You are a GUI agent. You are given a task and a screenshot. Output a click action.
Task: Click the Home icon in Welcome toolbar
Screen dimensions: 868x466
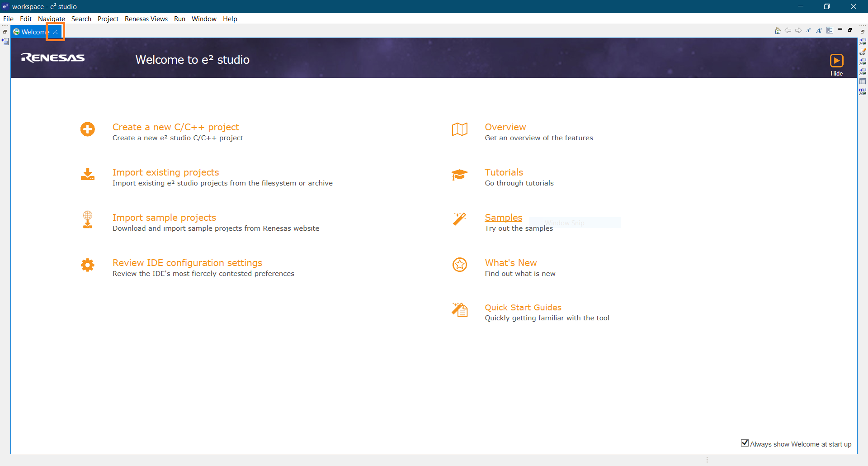778,31
